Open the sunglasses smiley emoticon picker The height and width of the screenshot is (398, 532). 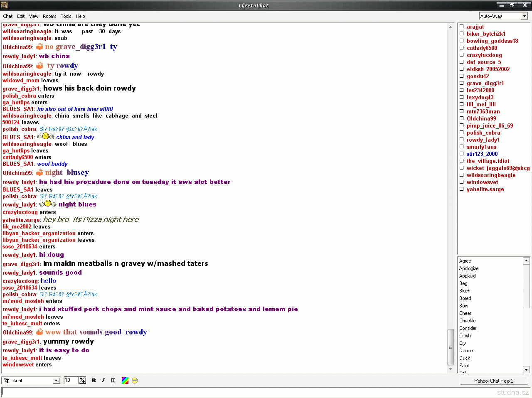click(135, 381)
